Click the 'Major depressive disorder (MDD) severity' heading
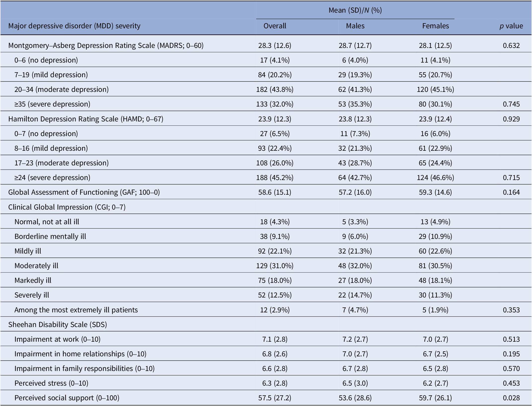The height and width of the screenshot is (406, 532). (x=74, y=26)
